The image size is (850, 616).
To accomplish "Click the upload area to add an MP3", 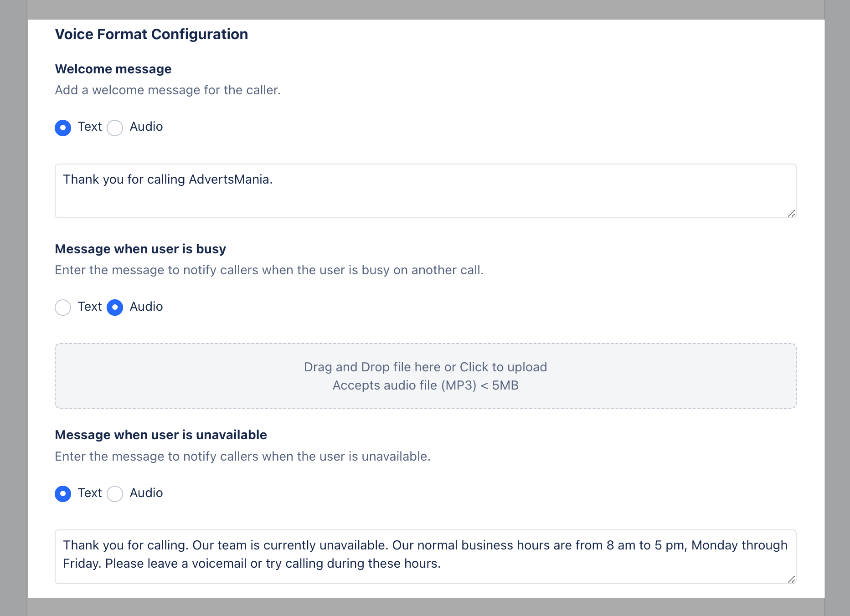I will coord(425,375).
